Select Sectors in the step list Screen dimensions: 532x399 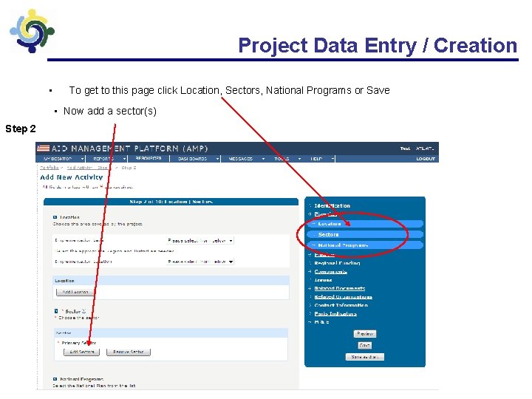pyautogui.click(x=365, y=234)
